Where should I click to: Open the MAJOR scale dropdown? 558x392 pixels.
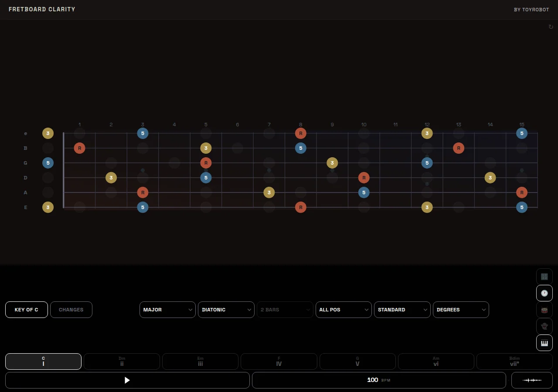(167, 310)
